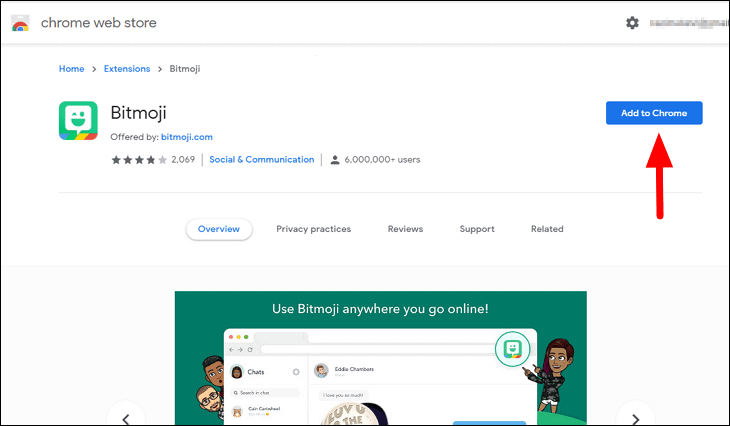Screen dimensions: 730x426
Task: Open the Support tab
Action: tap(477, 229)
